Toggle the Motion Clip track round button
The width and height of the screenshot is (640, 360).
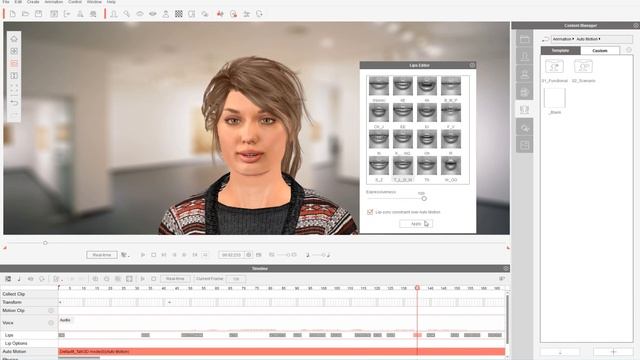(x=51, y=311)
